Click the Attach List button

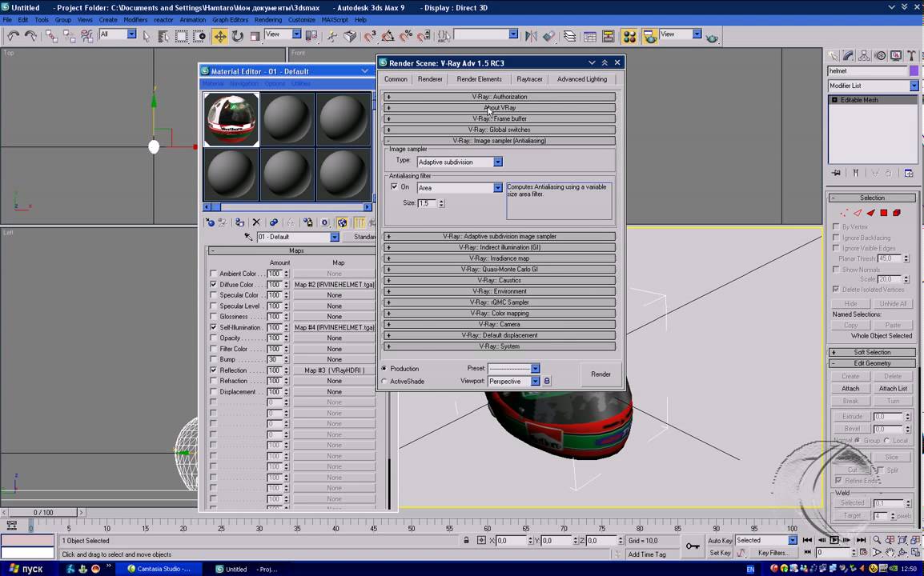(x=893, y=389)
